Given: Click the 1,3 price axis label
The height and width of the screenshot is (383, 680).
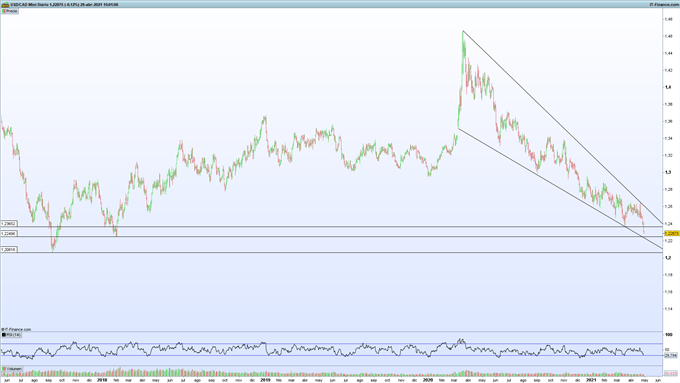Looking at the screenshot, I should click(x=668, y=172).
